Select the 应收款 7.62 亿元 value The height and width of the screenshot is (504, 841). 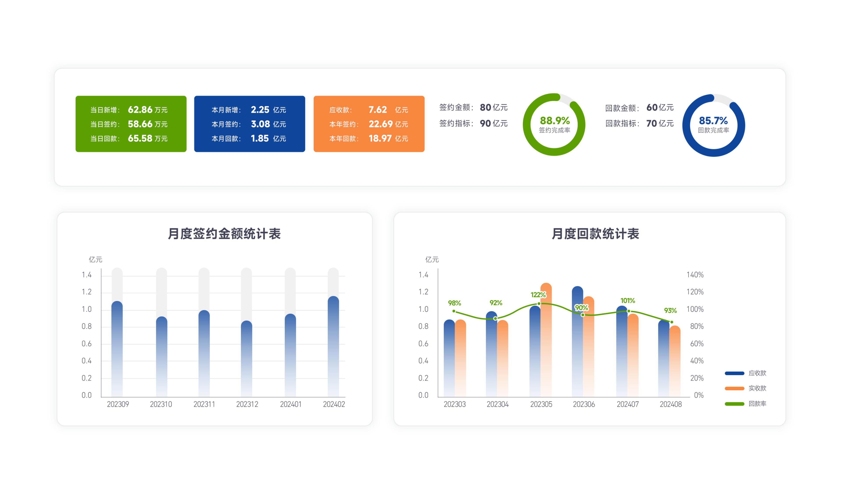[388, 110]
